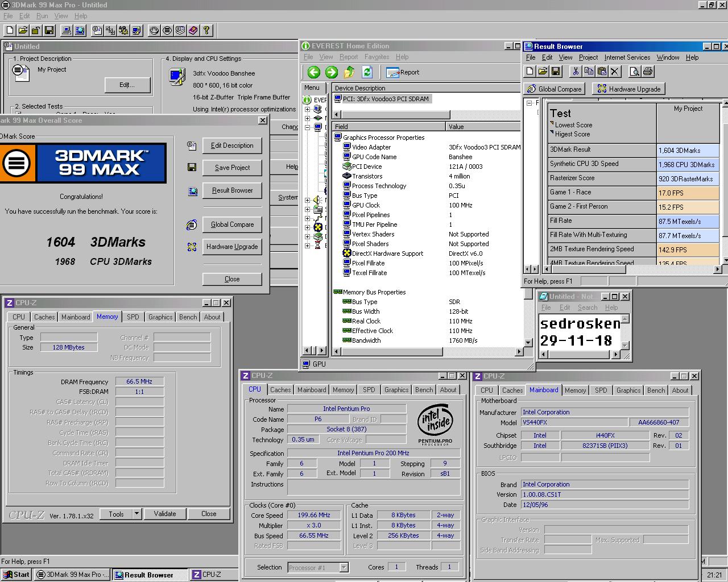Click Validate button in CPU-Z Memory window
Screen dimensions: 728x582
tap(165, 514)
